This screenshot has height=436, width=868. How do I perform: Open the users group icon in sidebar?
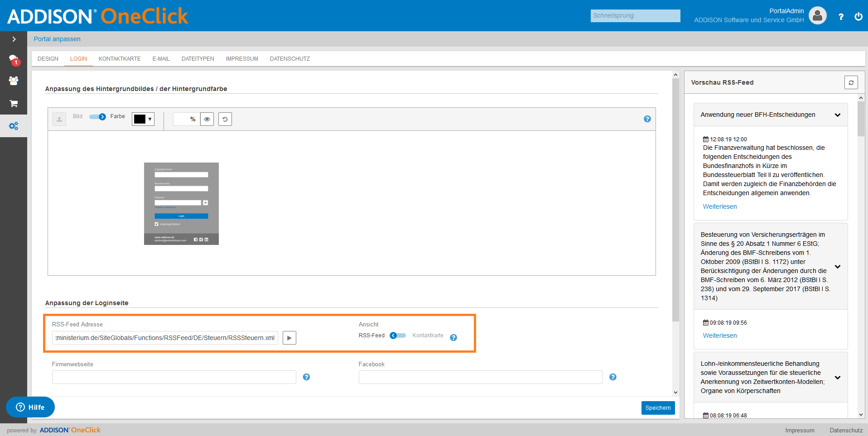pos(14,81)
